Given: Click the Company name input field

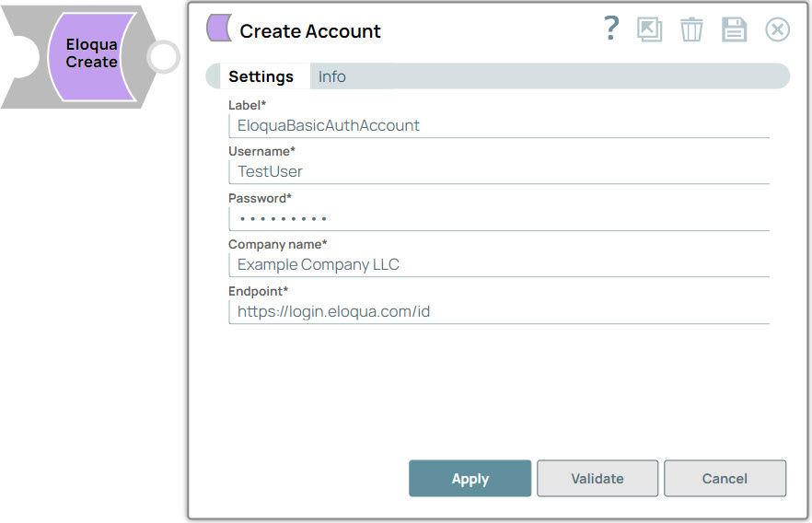Looking at the screenshot, I should tap(499, 264).
